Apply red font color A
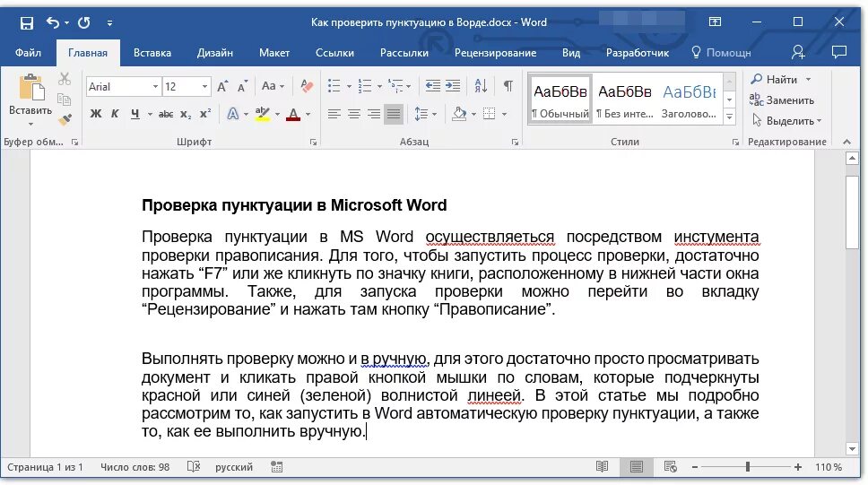 [x=293, y=114]
